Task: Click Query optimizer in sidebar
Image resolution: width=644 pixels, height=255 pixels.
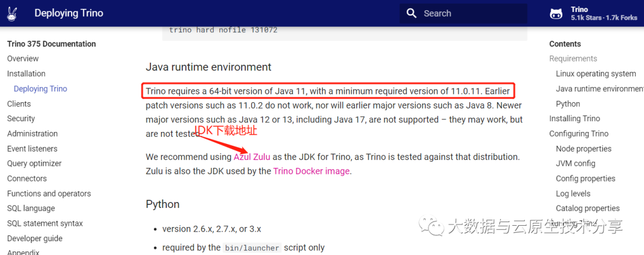Action: click(x=34, y=164)
